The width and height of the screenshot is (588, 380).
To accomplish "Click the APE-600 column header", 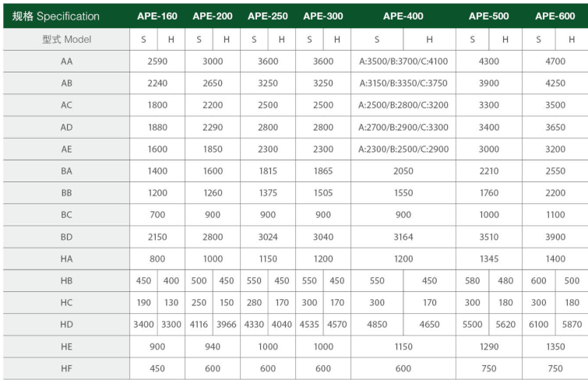I will (x=555, y=16).
